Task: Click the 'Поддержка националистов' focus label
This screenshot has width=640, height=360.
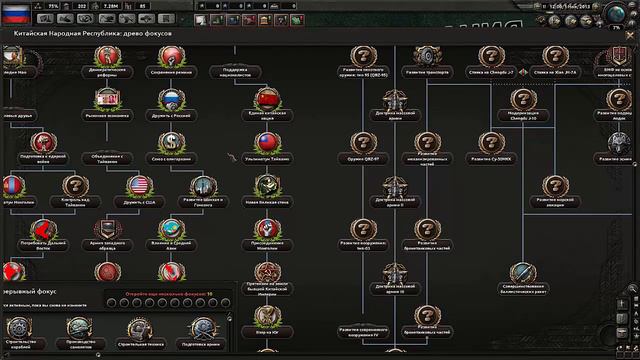Action: (235, 72)
